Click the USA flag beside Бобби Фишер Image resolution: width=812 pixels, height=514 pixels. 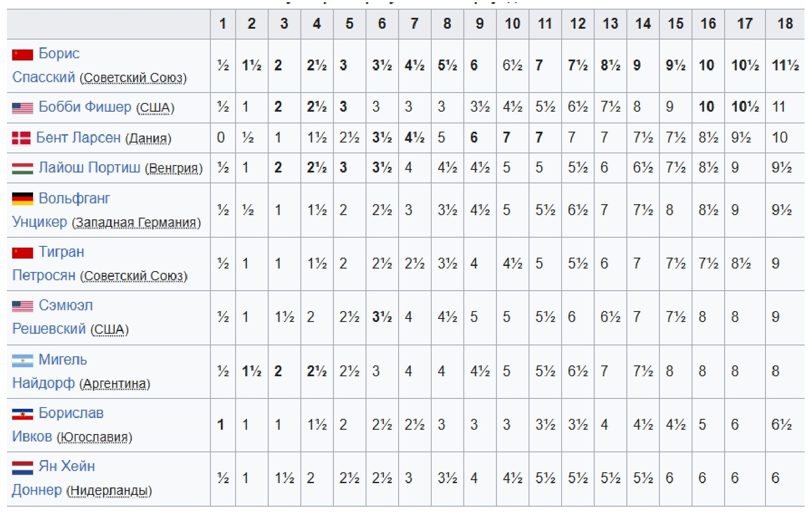click(x=22, y=108)
